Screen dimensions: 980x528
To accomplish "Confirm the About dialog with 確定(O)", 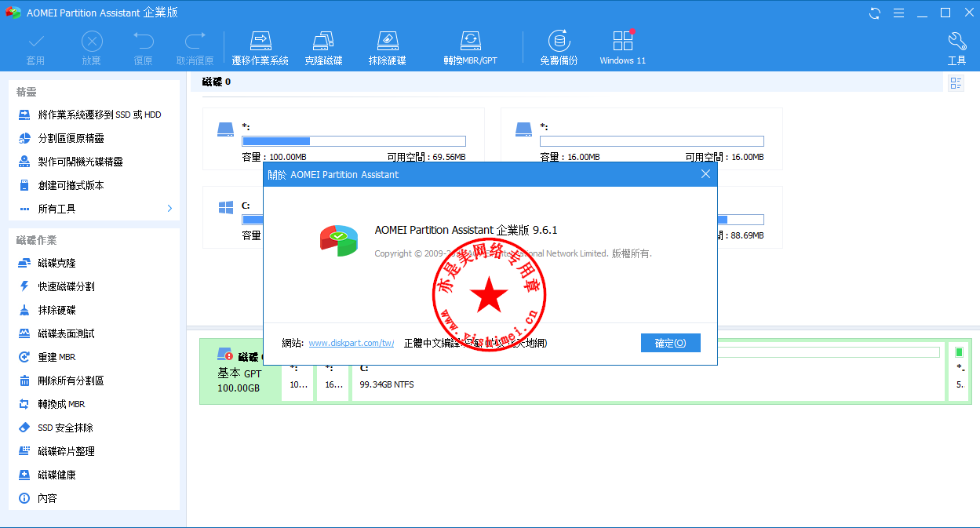I will pos(670,343).
